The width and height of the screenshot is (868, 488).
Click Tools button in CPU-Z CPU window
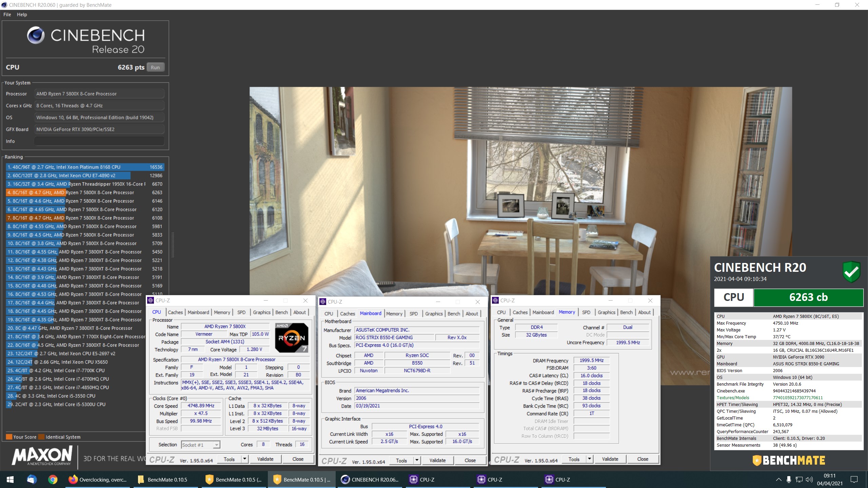[229, 459]
